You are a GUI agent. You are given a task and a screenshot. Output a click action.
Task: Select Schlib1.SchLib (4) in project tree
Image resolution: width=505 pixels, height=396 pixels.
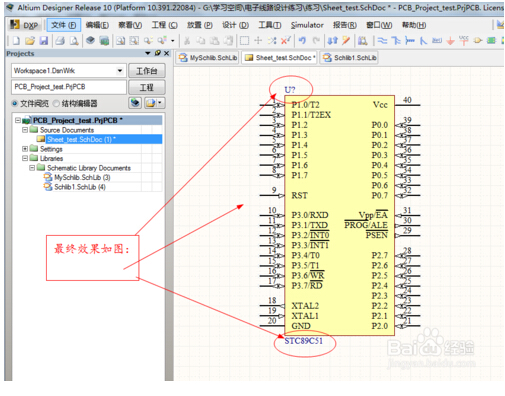[x=80, y=187]
